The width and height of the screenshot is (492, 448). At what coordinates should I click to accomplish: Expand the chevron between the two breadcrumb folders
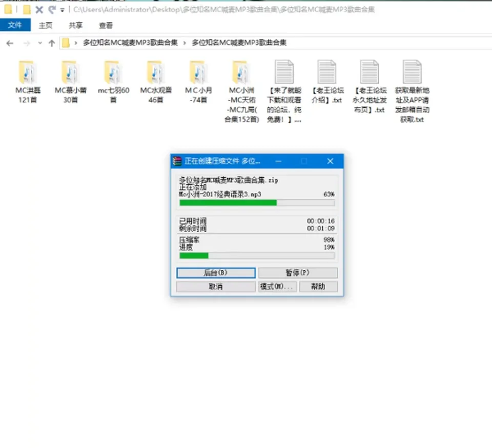point(184,43)
